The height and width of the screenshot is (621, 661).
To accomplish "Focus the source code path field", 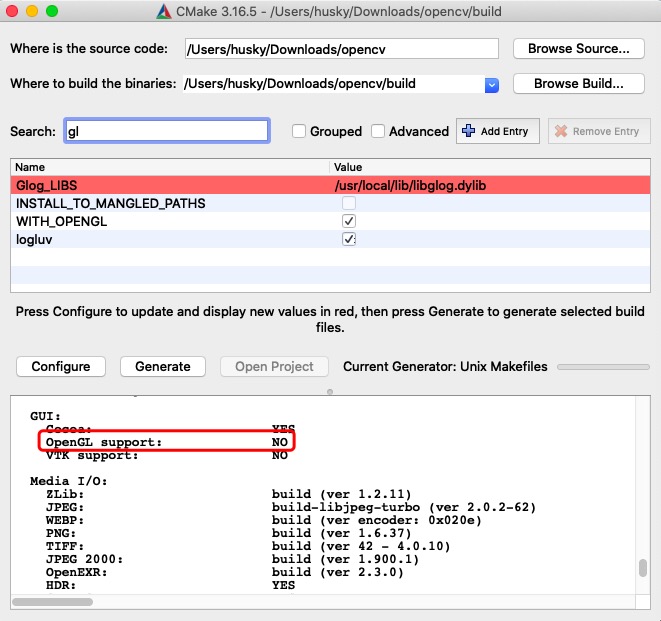I will [x=341, y=49].
